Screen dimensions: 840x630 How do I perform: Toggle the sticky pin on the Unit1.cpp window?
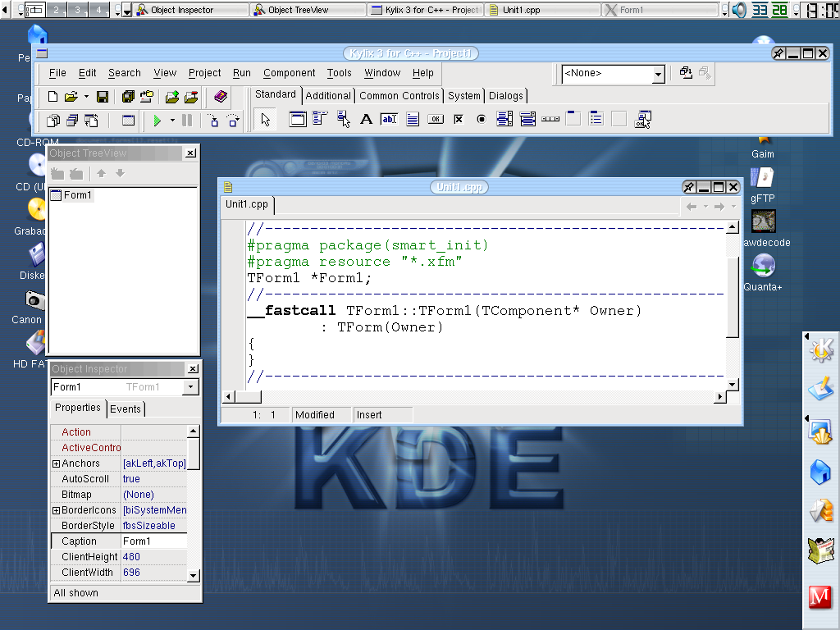pos(689,187)
